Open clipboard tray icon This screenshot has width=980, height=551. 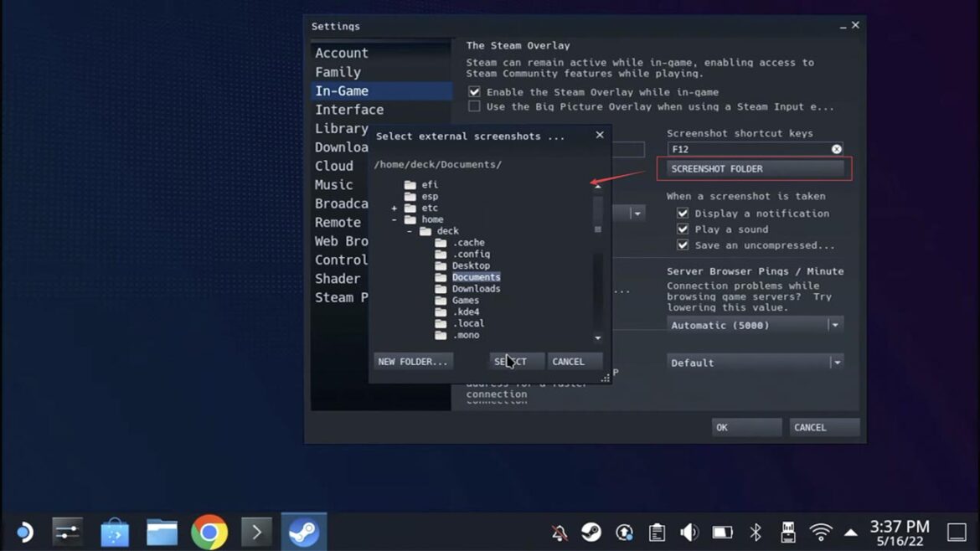[x=657, y=533]
